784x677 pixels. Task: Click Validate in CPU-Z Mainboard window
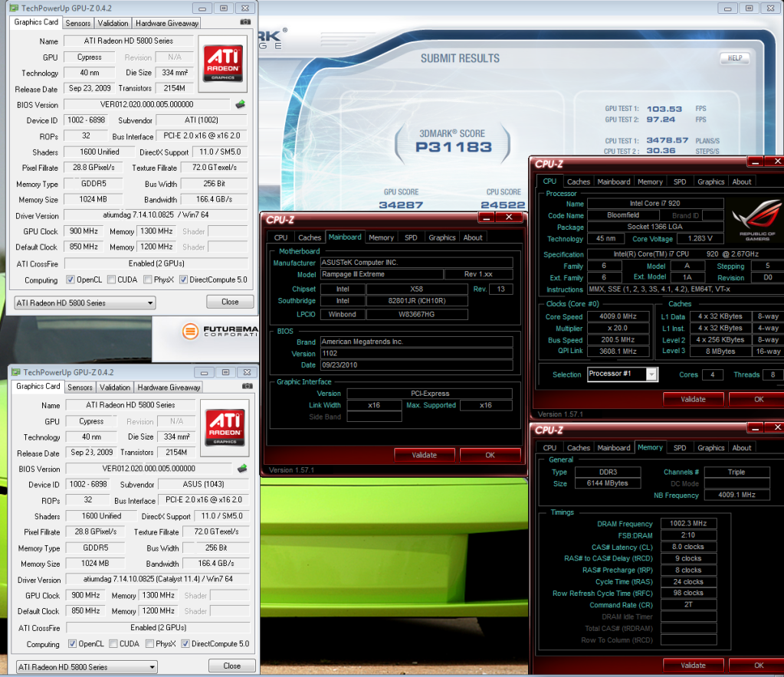[x=424, y=455]
